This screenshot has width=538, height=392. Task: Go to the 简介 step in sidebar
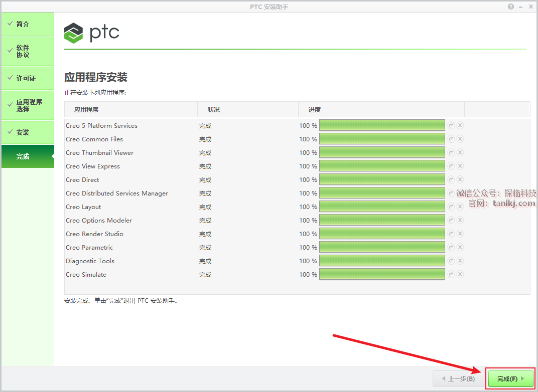click(x=28, y=24)
